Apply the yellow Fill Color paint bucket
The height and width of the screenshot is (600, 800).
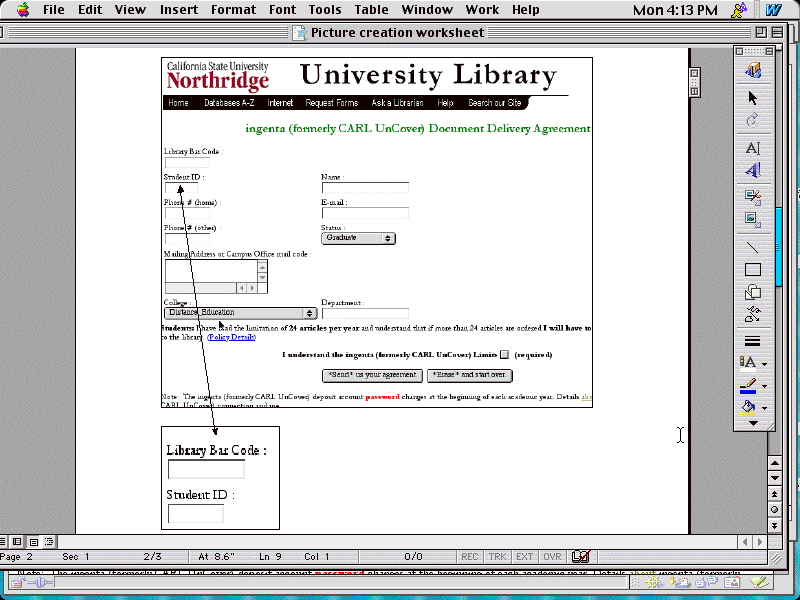[x=748, y=408]
